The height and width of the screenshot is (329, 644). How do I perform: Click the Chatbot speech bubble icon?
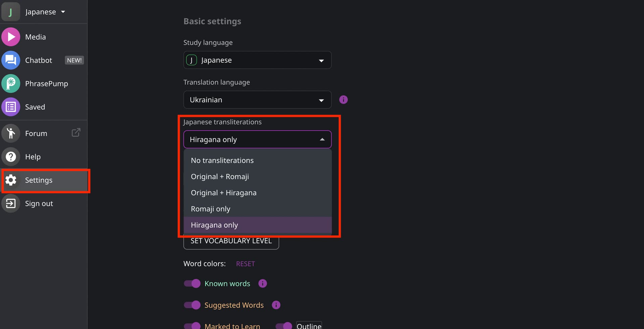(x=11, y=60)
